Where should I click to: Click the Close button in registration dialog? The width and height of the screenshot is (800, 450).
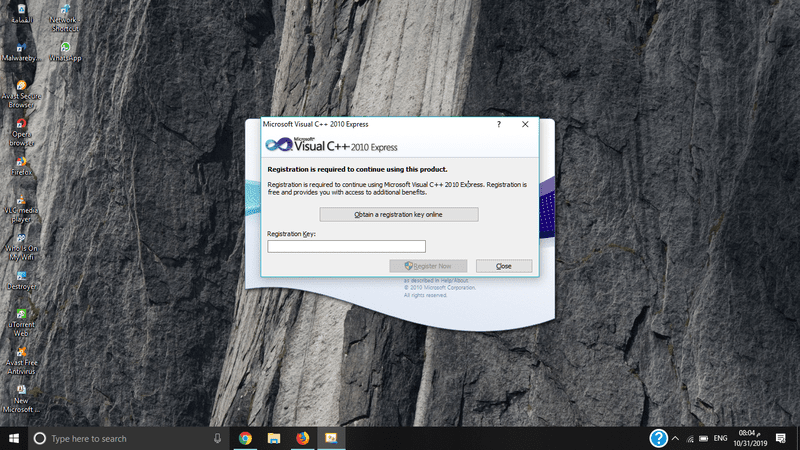pyautogui.click(x=504, y=266)
